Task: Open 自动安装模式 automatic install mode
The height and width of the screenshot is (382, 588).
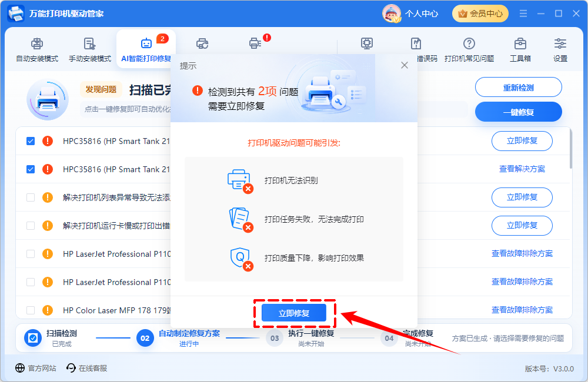Action: pos(36,49)
